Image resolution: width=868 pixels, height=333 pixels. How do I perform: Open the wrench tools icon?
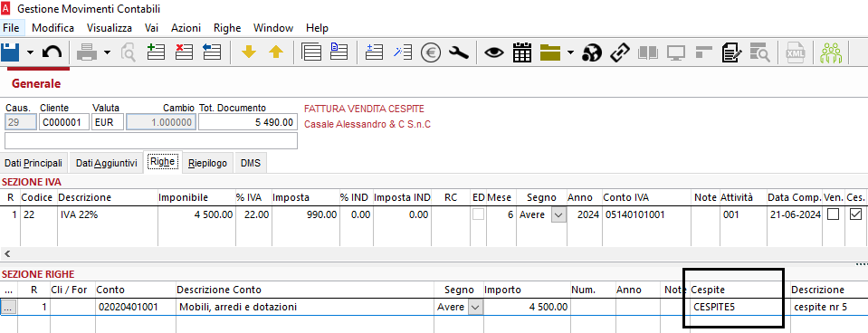coord(458,52)
